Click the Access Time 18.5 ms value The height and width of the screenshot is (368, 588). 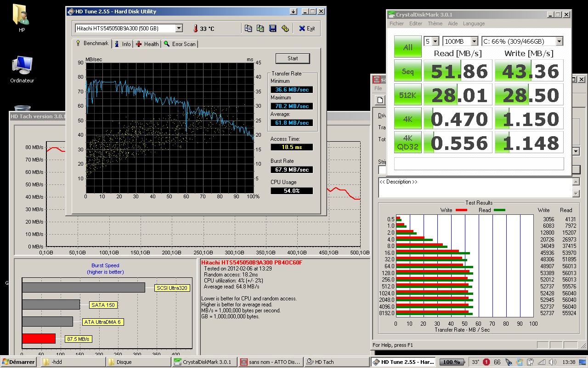[x=292, y=147]
